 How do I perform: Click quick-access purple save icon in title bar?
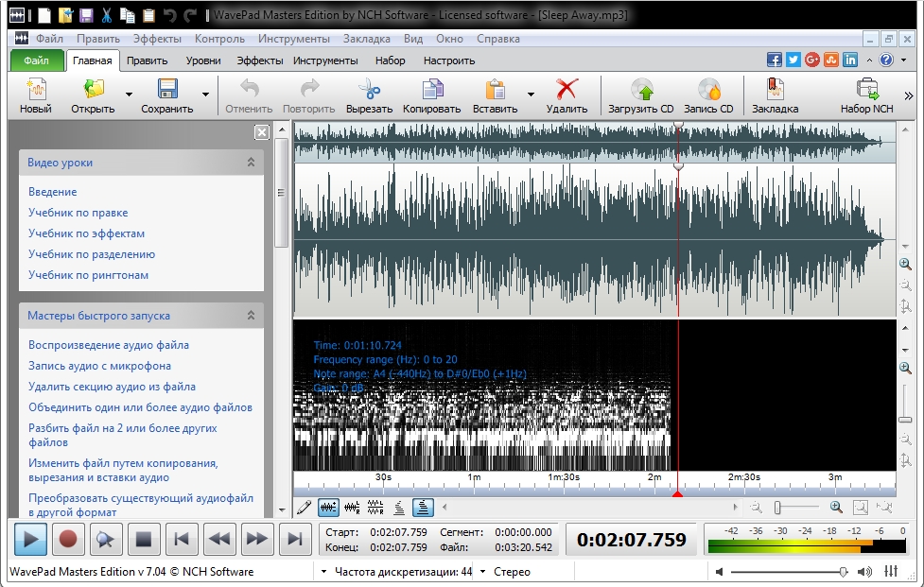[x=86, y=15]
